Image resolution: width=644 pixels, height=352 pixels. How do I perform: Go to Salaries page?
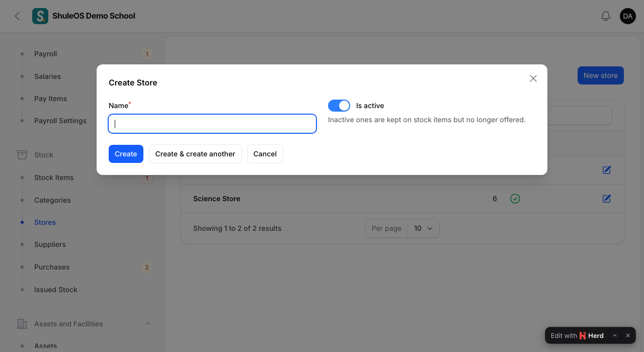pos(47,76)
